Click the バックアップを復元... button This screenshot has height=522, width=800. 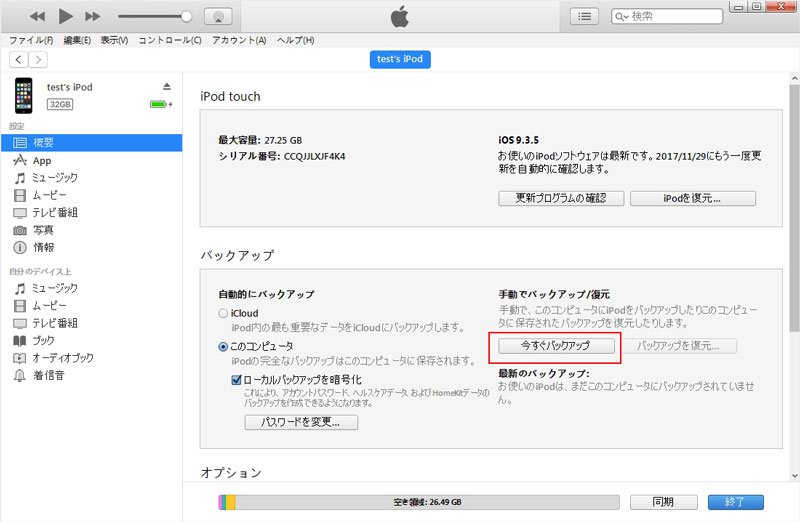[x=679, y=345]
